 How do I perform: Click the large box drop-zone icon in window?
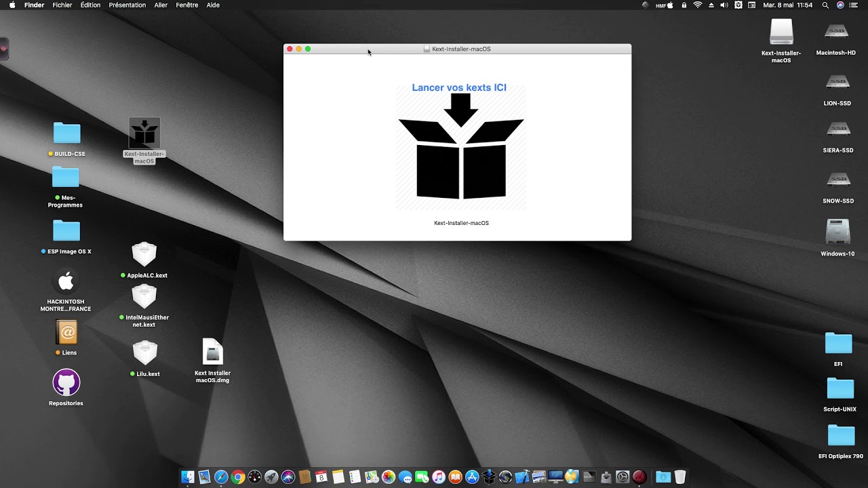click(x=461, y=146)
